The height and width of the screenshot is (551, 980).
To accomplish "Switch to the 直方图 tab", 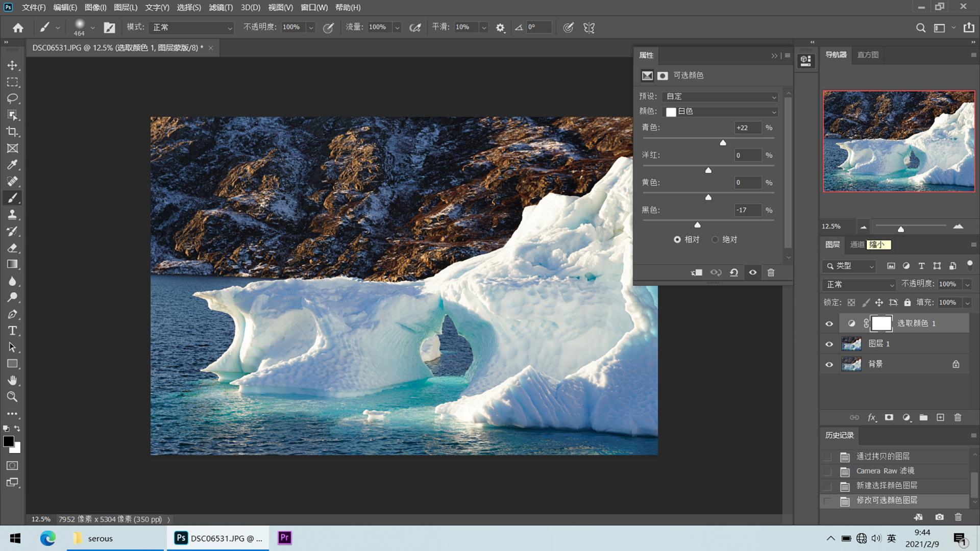I will 868,55.
